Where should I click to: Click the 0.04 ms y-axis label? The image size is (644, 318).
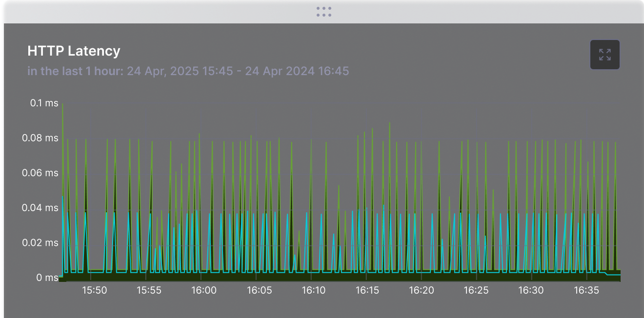click(x=40, y=208)
